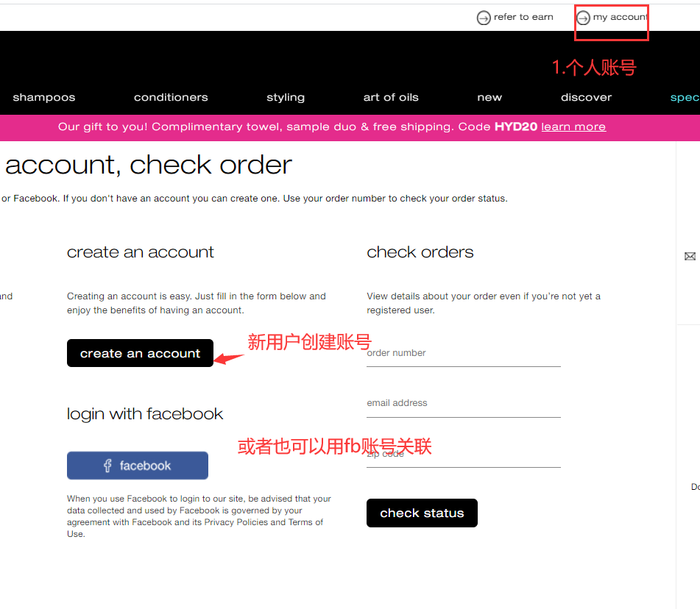700x609 pixels.
Task: Open the conditioners menu
Action: coord(171,97)
